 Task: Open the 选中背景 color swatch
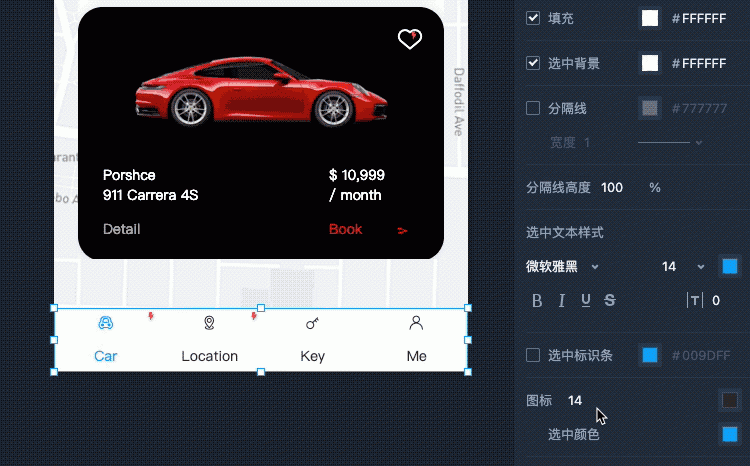pyautogui.click(x=650, y=63)
